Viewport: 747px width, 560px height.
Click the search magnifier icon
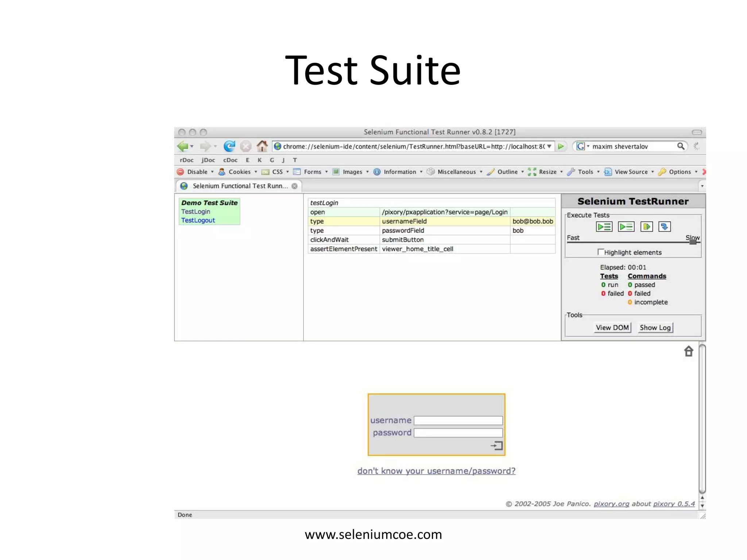[681, 146]
